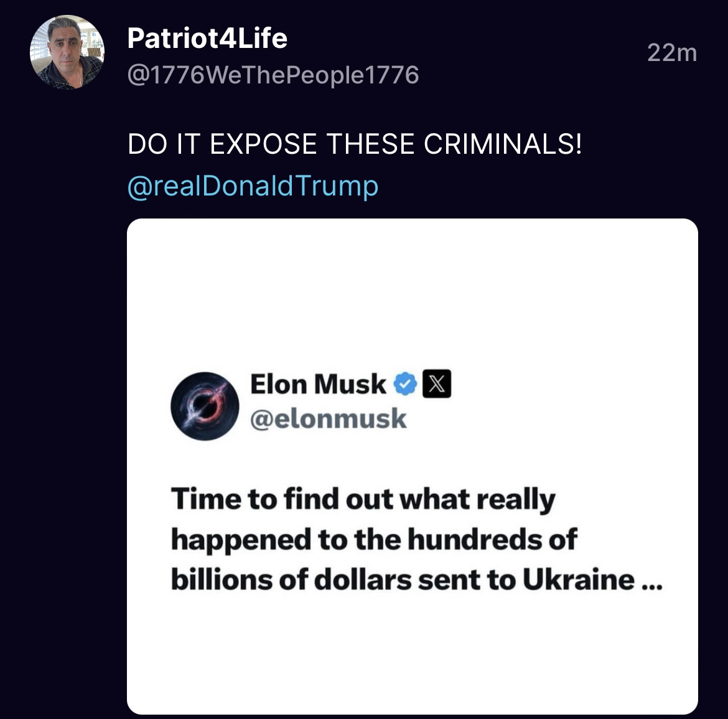Image resolution: width=728 pixels, height=719 pixels.
Task: Click the blue verified checkmark badge
Action: point(405,384)
